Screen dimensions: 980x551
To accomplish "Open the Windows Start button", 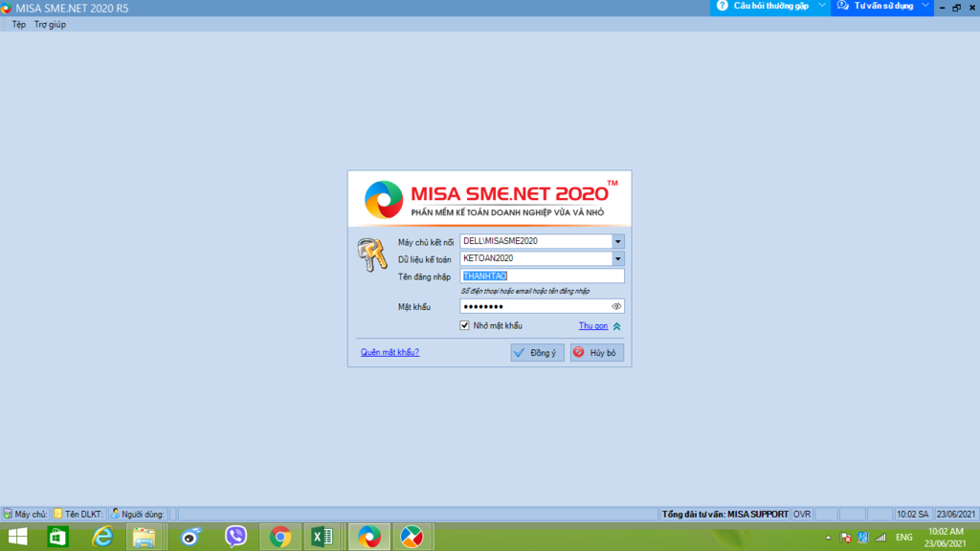I will point(17,537).
